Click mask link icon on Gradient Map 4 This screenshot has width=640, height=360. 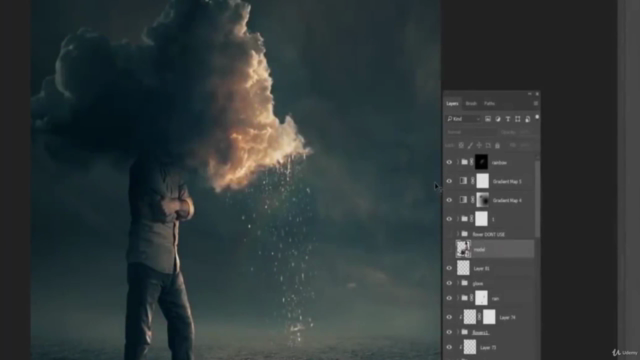click(472, 200)
